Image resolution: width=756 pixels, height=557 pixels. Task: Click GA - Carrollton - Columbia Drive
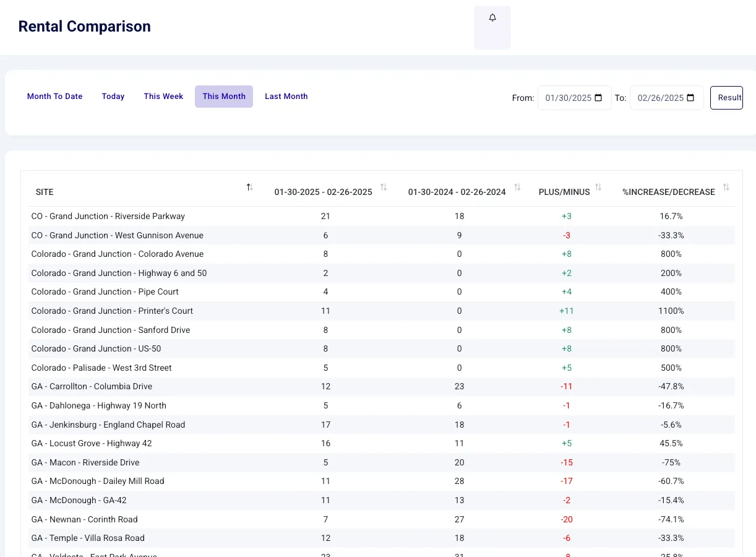pos(92,386)
